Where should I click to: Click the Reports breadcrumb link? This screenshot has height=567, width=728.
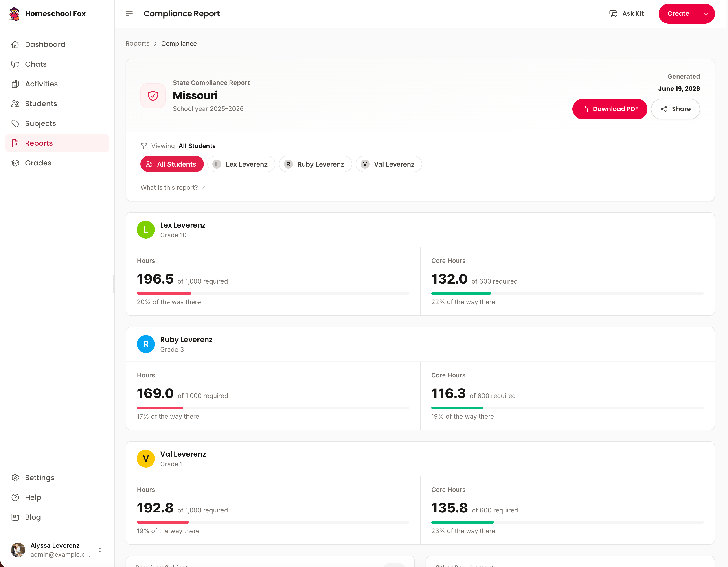point(137,44)
